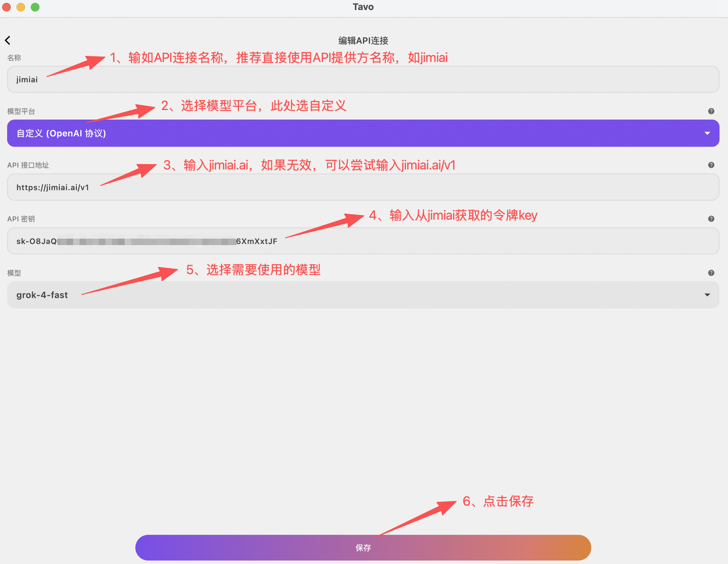Click the green fullscreen window button

pyautogui.click(x=35, y=7)
